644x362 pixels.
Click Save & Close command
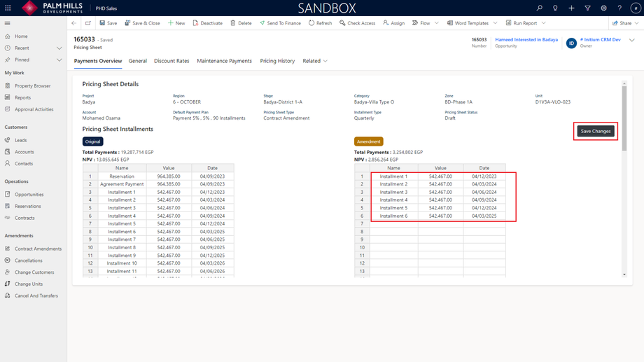click(x=143, y=23)
